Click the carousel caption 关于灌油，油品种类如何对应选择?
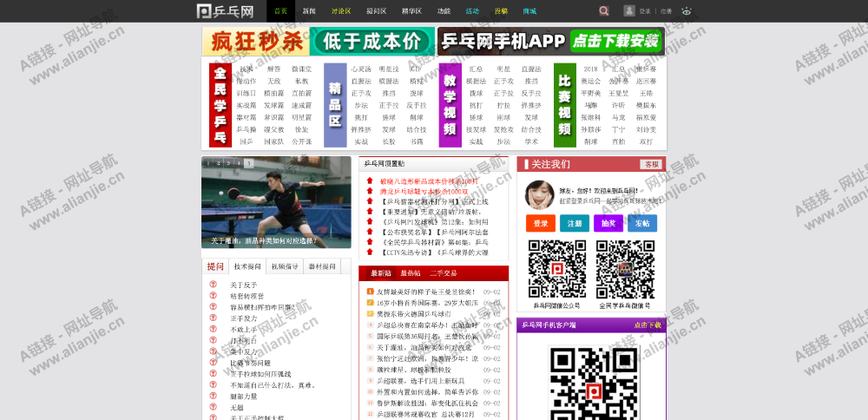Screen dimensions: 868x420 click(x=264, y=240)
